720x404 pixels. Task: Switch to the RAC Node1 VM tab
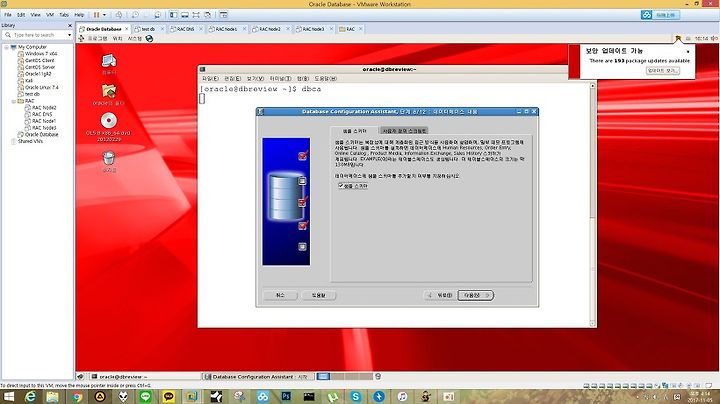point(226,29)
